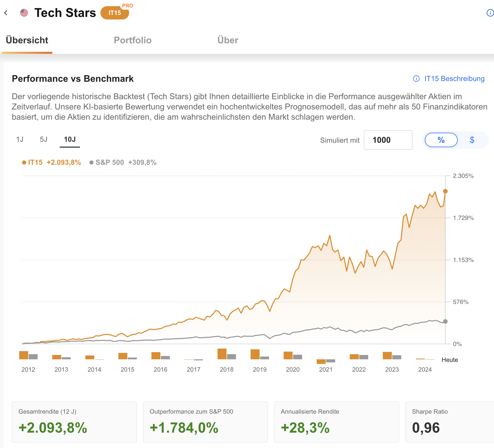Click the Simuliert mit amount field
Viewport: 494px width, 448px height.
click(388, 140)
